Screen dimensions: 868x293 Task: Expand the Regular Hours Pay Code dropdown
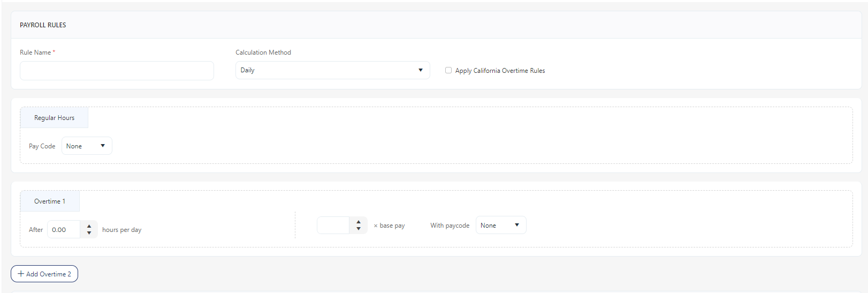click(x=86, y=146)
